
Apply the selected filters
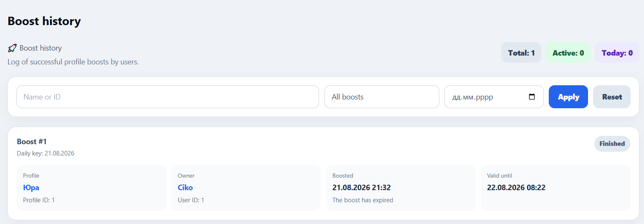pyautogui.click(x=568, y=97)
